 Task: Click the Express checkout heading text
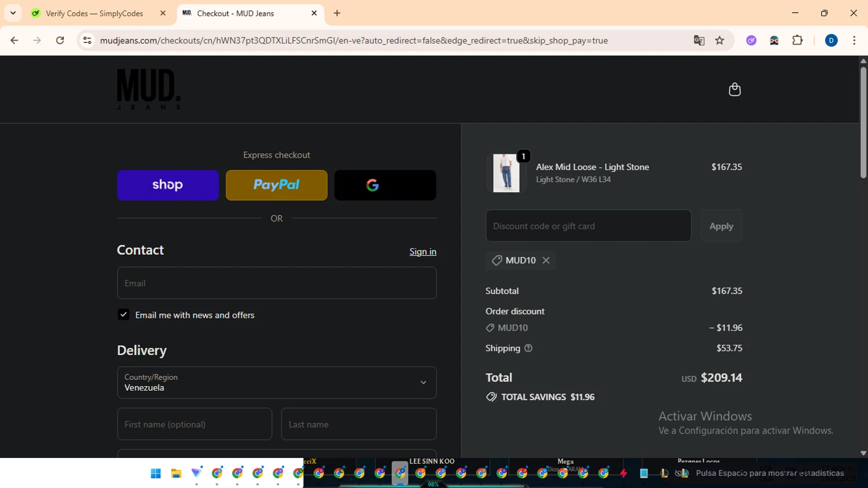[277, 155]
